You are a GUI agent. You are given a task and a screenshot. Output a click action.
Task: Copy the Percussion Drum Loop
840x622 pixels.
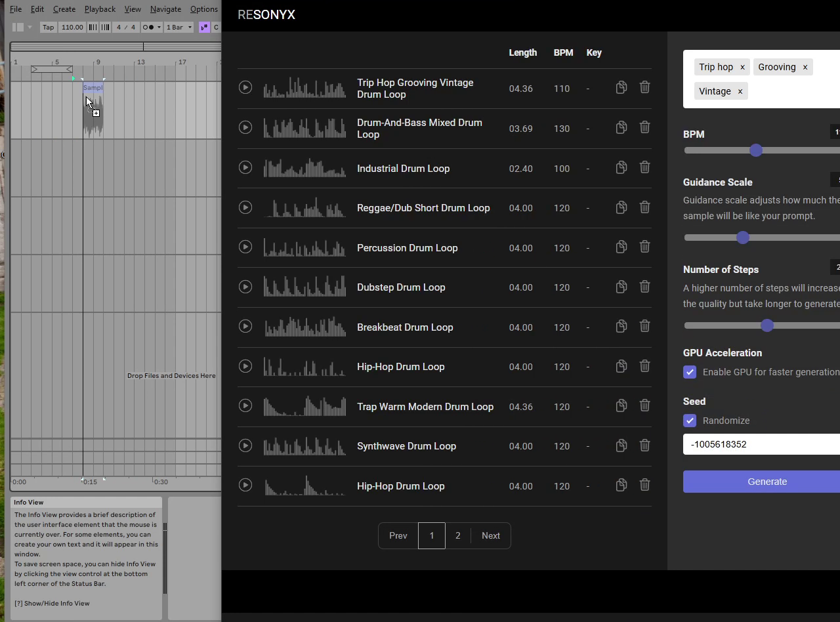point(621,247)
